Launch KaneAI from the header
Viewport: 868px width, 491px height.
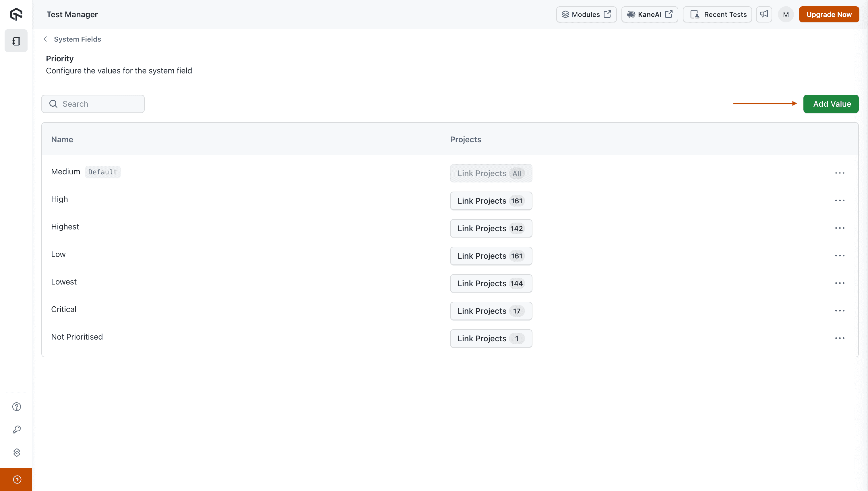point(650,15)
